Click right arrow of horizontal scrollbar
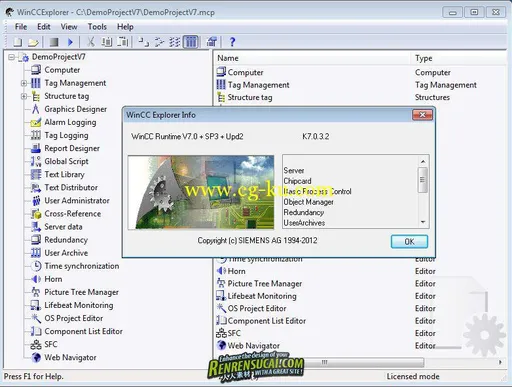The width and height of the screenshot is (512, 387). tap(500, 362)
